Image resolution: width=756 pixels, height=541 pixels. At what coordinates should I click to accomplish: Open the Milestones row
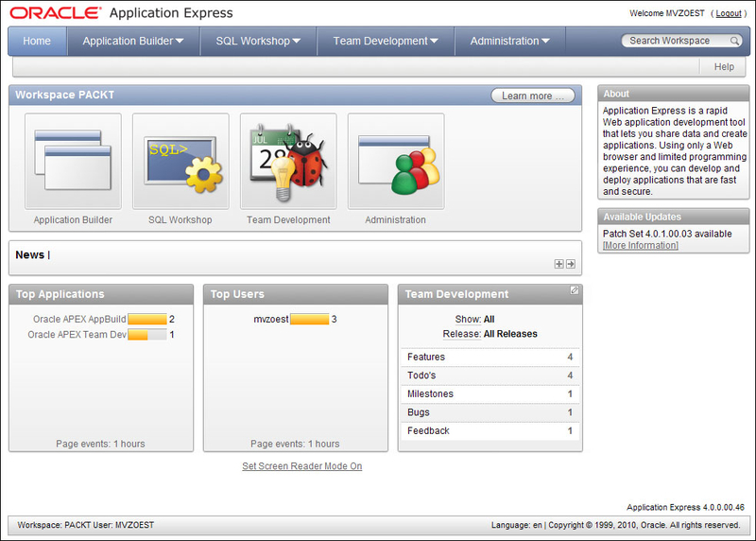click(x=490, y=393)
